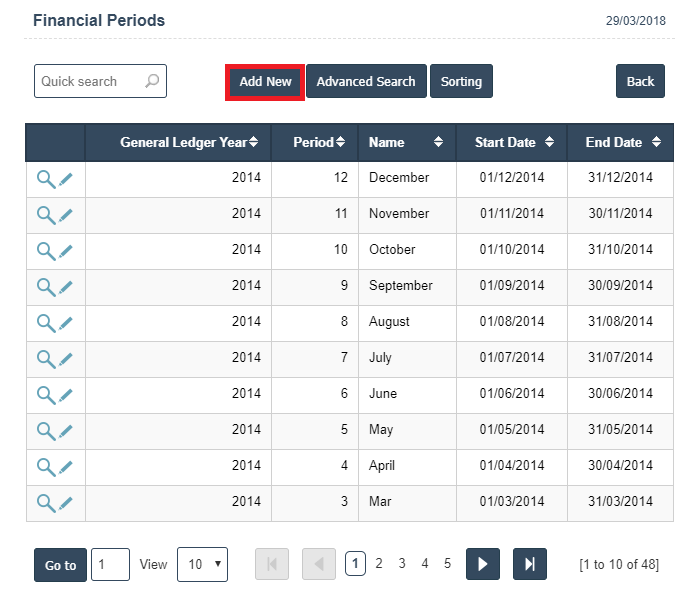The width and height of the screenshot is (697, 592).
Task: View details of the November period
Action: click(46, 216)
